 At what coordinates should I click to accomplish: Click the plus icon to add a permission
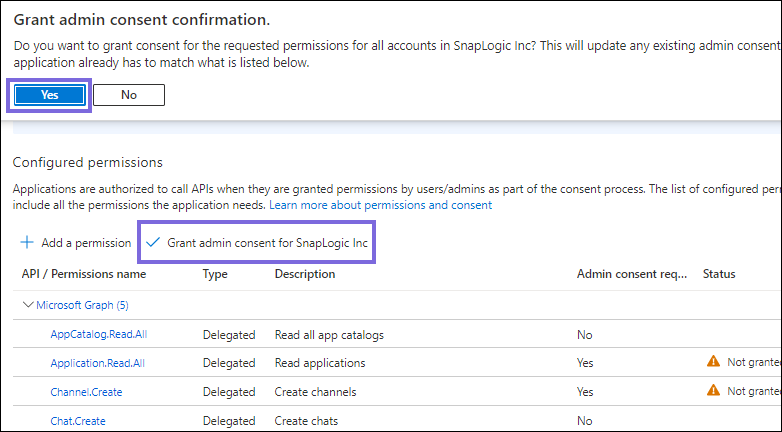coord(27,242)
